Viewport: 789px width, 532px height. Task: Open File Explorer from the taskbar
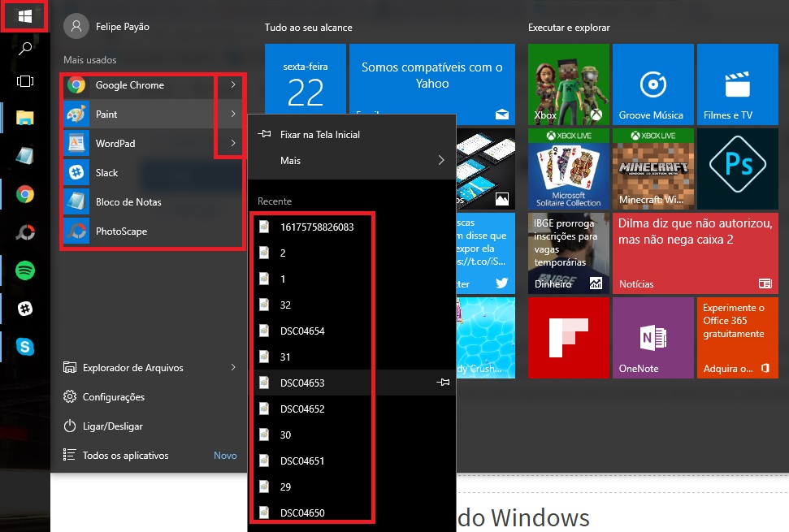click(24, 118)
